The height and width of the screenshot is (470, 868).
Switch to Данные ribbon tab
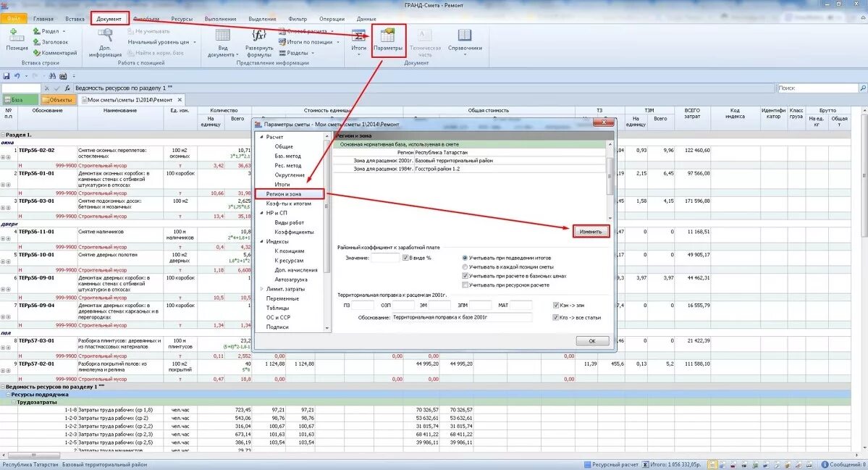point(366,19)
